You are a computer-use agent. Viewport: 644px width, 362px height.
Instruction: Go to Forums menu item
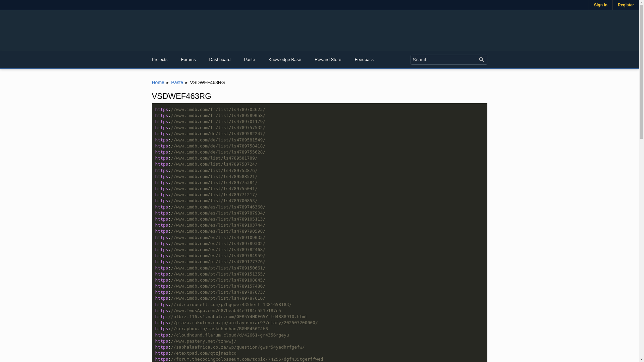pyautogui.click(x=188, y=60)
